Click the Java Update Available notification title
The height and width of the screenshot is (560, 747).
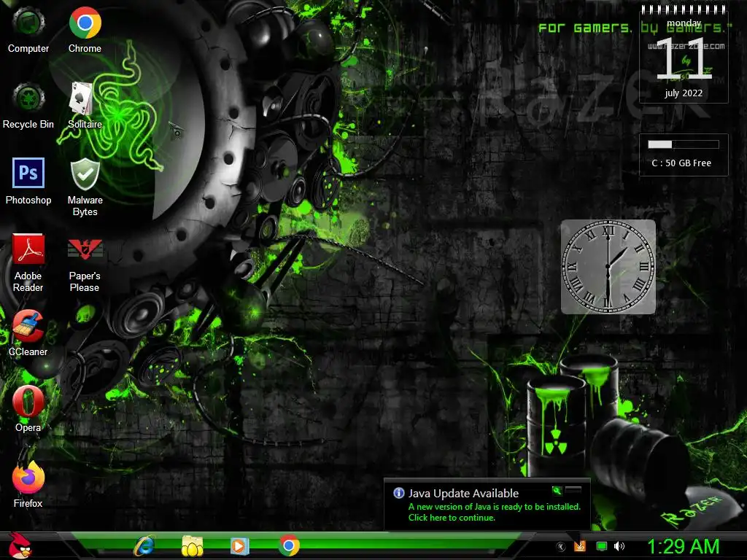click(463, 494)
